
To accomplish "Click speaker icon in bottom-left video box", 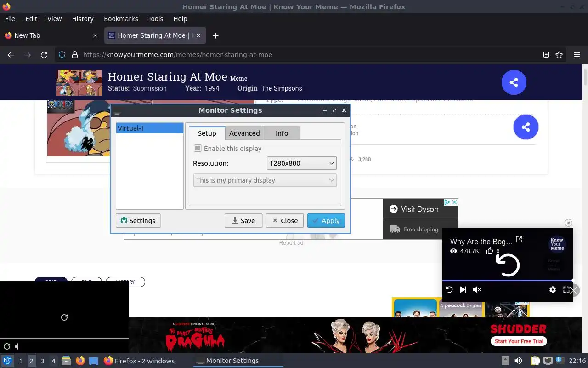I will 17,346.
